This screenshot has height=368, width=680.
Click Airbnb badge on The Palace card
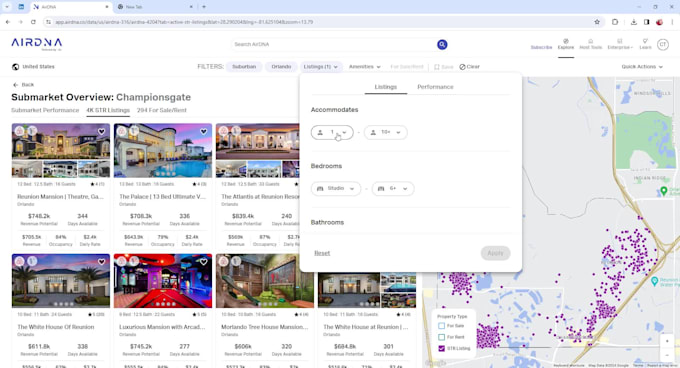pos(121,130)
